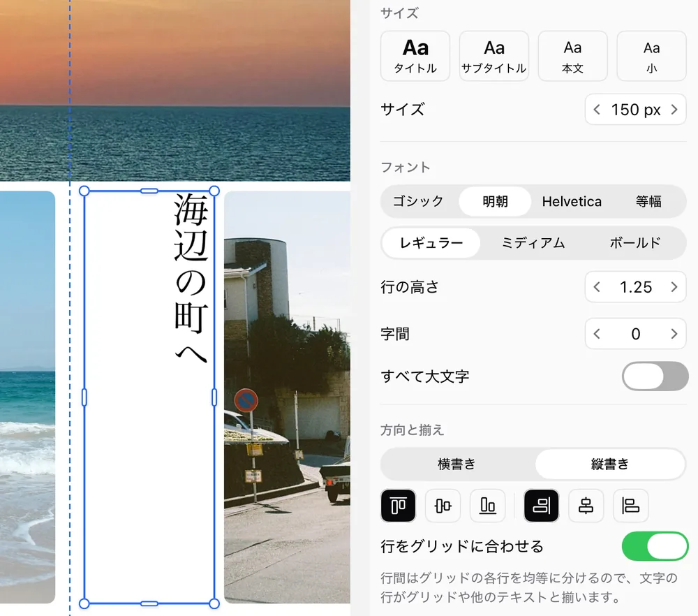Click bottom edge handle of text box

coord(149,604)
